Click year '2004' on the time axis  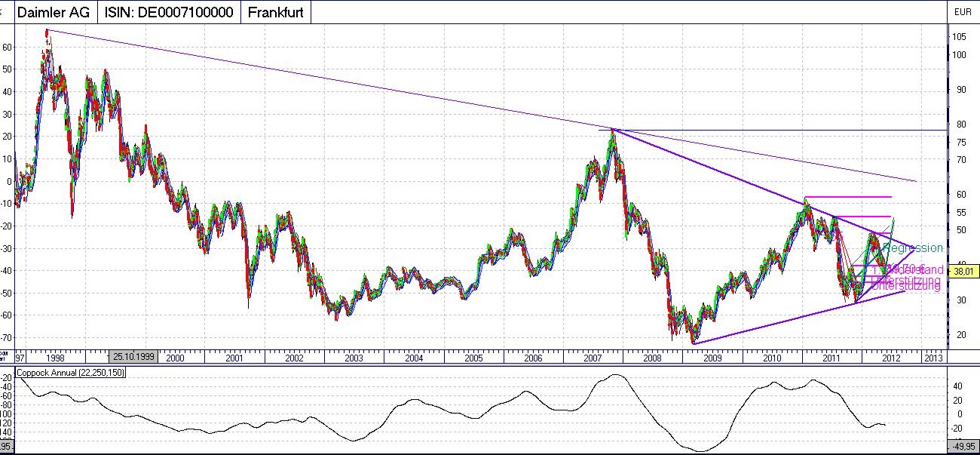click(x=414, y=358)
